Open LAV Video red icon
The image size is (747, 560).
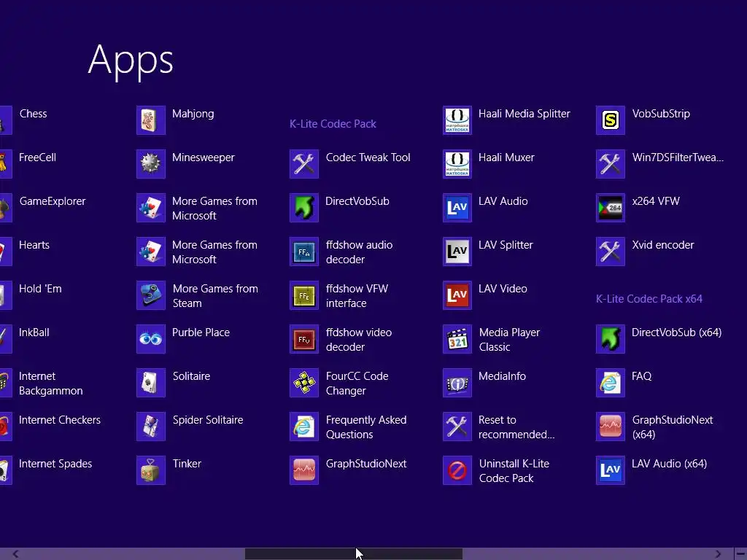point(457,295)
